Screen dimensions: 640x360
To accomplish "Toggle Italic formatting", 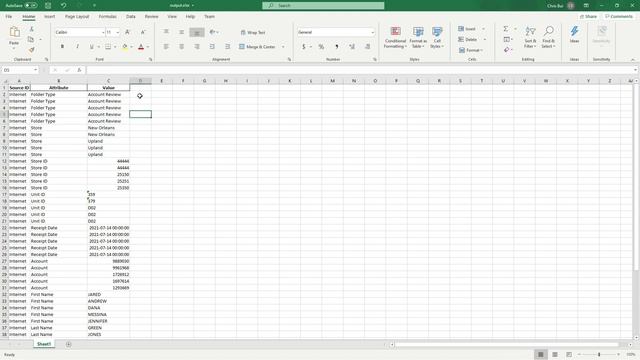I will (78, 47).
